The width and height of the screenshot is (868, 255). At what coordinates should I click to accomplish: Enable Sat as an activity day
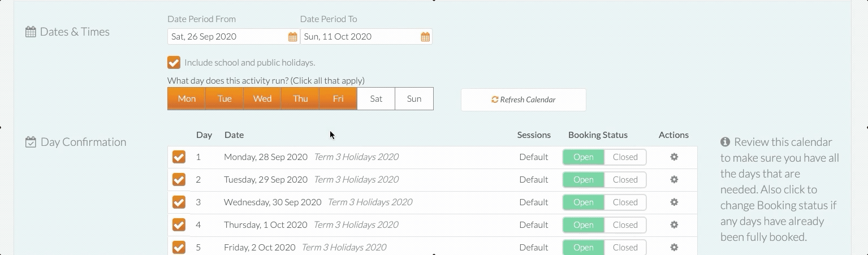(376, 98)
